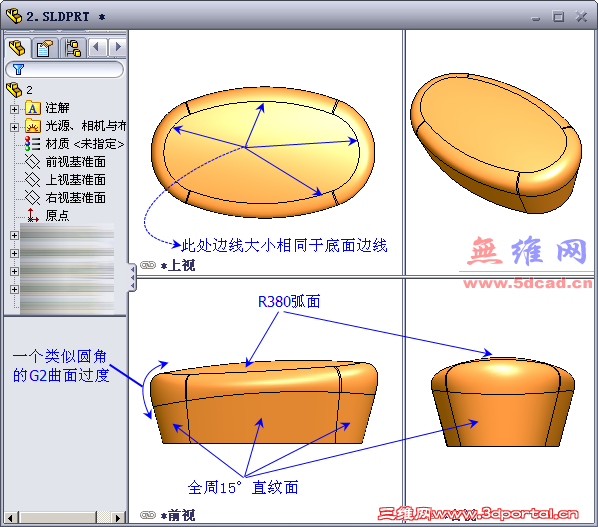
Task: Click the SolidWorks part icon in title bar
Action: pyautogui.click(x=14, y=16)
